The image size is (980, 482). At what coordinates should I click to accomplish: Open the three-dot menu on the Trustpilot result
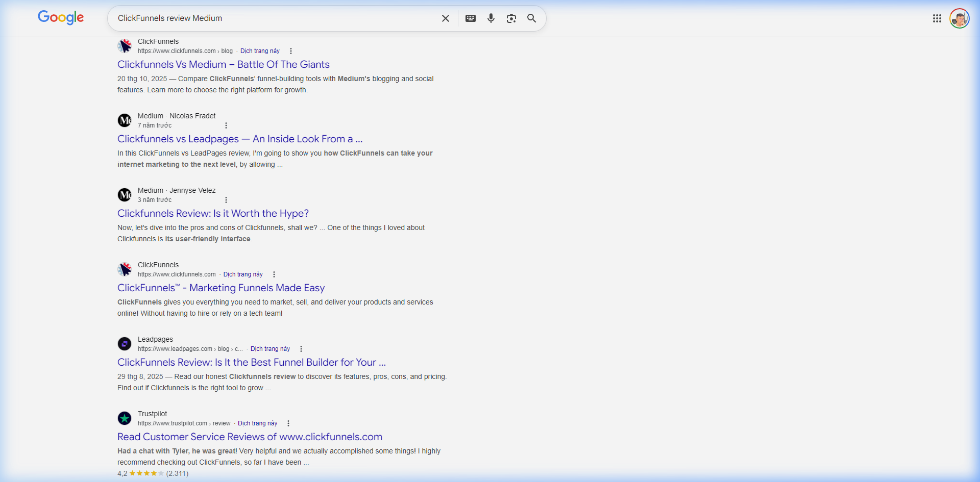pos(287,423)
